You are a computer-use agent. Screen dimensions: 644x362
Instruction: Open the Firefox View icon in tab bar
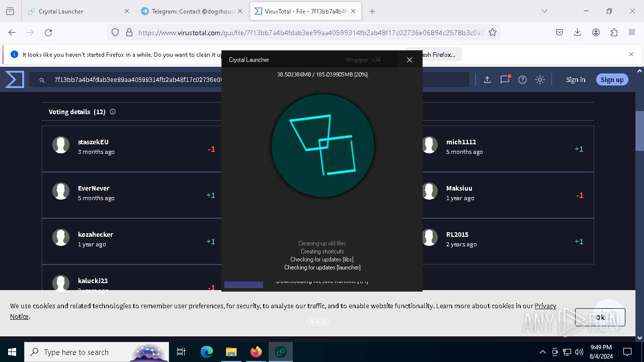pyautogui.click(x=10, y=11)
